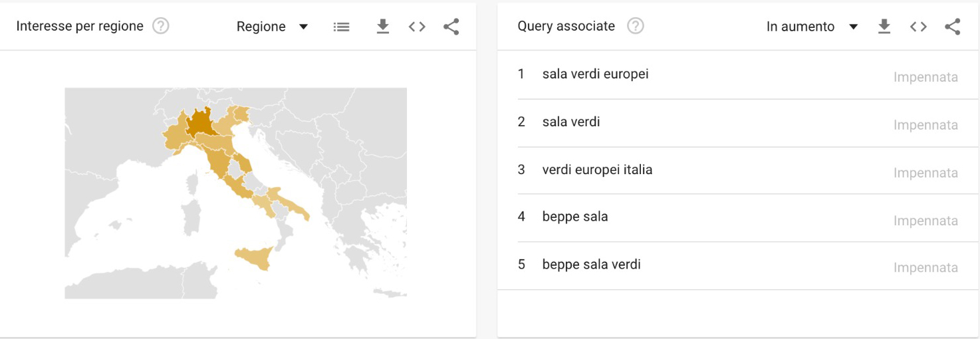The image size is (980, 339).
Task: Select the query "verdi europei italia"
Action: (x=597, y=169)
